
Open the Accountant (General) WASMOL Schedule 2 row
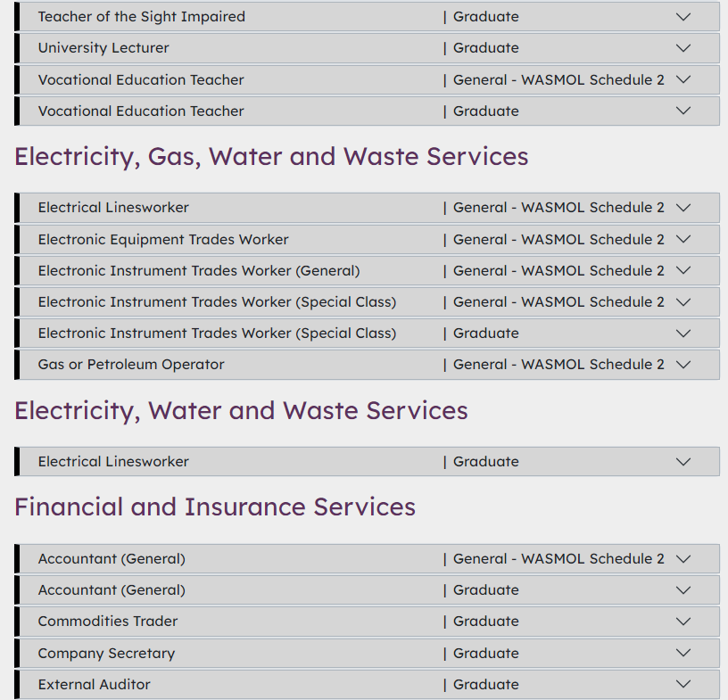112,558
